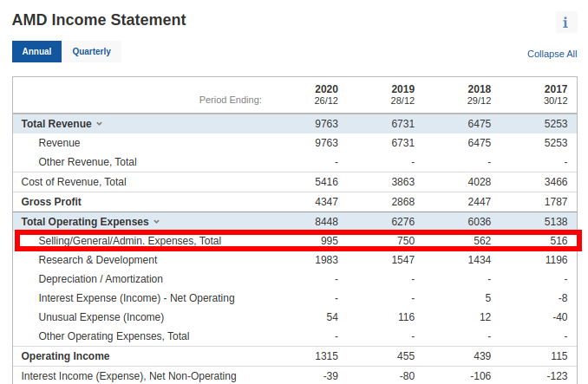Click the AMD Income Statement heading

(99, 19)
